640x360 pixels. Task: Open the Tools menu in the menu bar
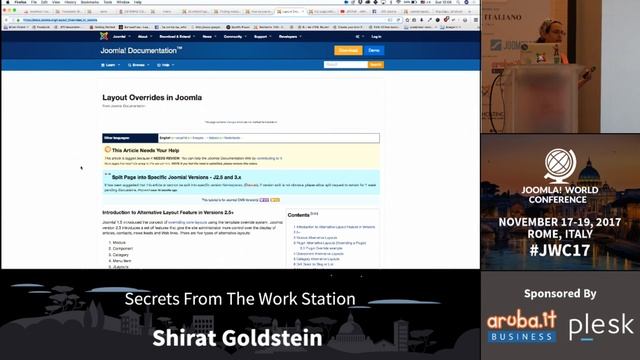pos(108,2)
